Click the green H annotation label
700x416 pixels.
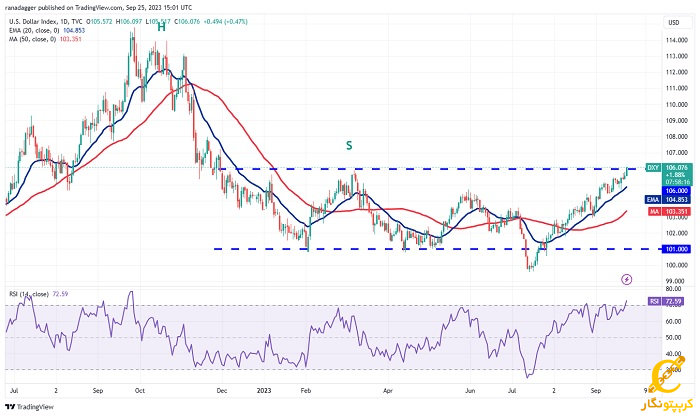coord(161,27)
